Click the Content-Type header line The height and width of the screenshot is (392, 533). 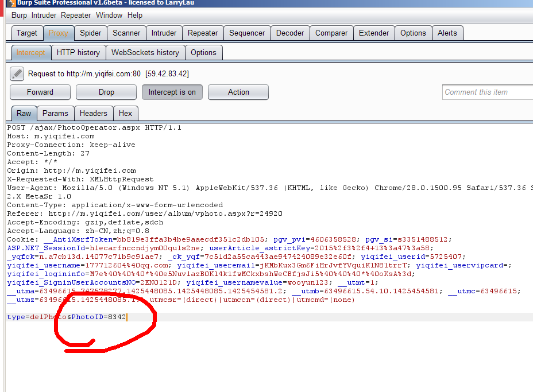point(115,205)
